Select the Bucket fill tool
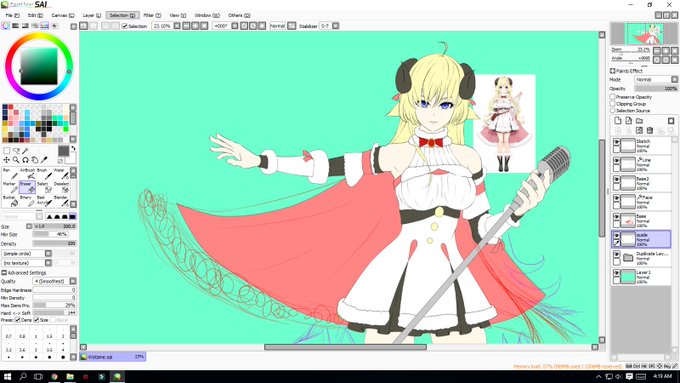 10,200
